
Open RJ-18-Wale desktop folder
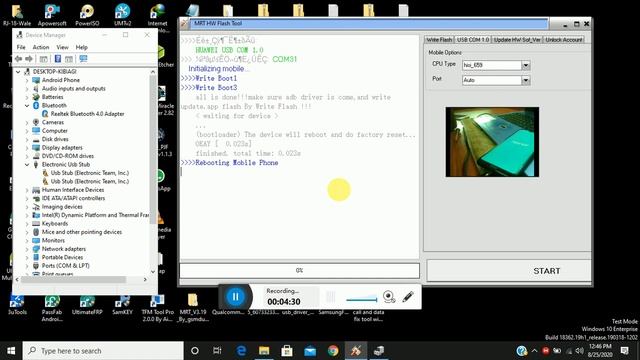click(17, 16)
